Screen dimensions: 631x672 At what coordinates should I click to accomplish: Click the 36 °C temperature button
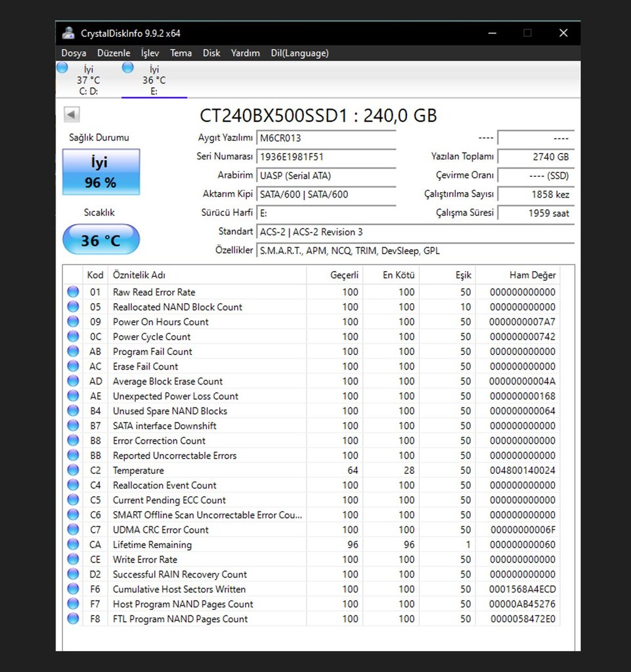point(101,239)
